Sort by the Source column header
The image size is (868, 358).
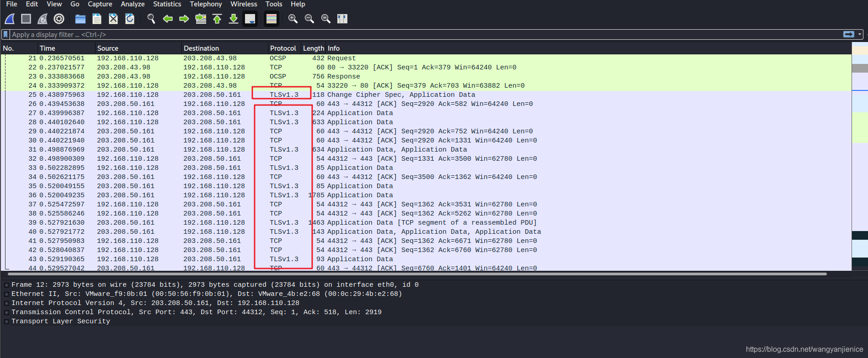[138, 48]
